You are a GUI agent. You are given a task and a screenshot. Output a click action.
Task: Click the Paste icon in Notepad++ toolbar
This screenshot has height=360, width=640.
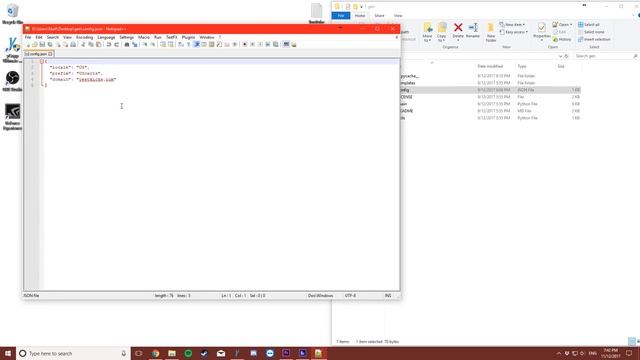pyautogui.click(x=98, y=44)
